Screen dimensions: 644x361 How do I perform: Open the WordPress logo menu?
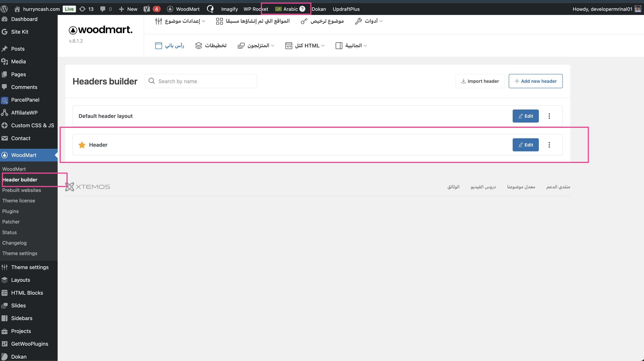[x=4, y=9]
